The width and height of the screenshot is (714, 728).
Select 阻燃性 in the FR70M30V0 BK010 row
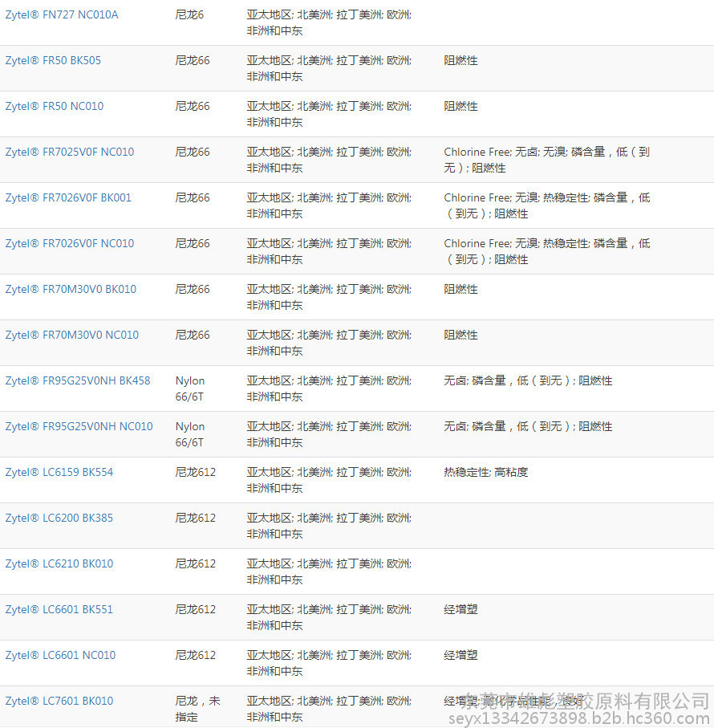[460, 289]
